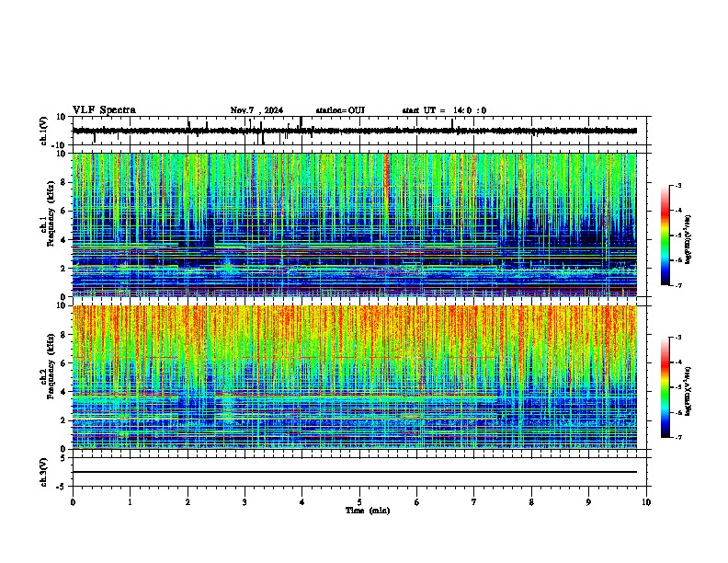Viewport: 728px width, 563px height.
Task: Click the ch.1 colorbar log(PSD) label
Action: coord(688,240)
